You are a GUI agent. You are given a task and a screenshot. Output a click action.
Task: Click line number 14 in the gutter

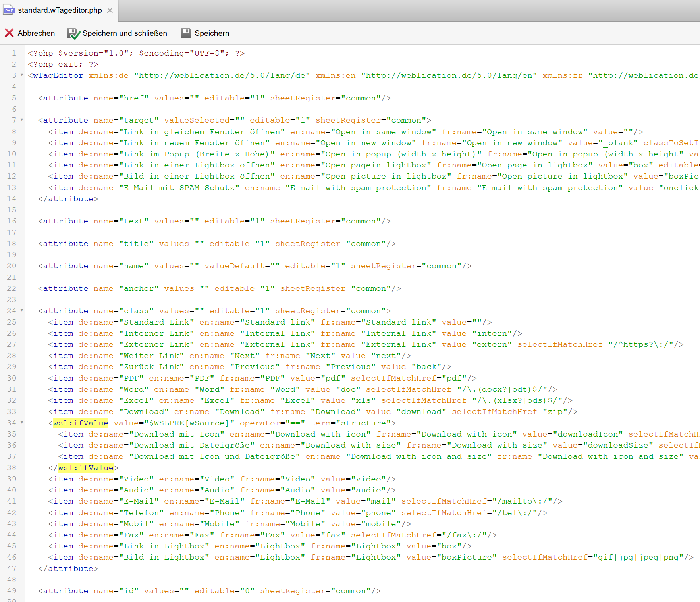click(12, 199)
